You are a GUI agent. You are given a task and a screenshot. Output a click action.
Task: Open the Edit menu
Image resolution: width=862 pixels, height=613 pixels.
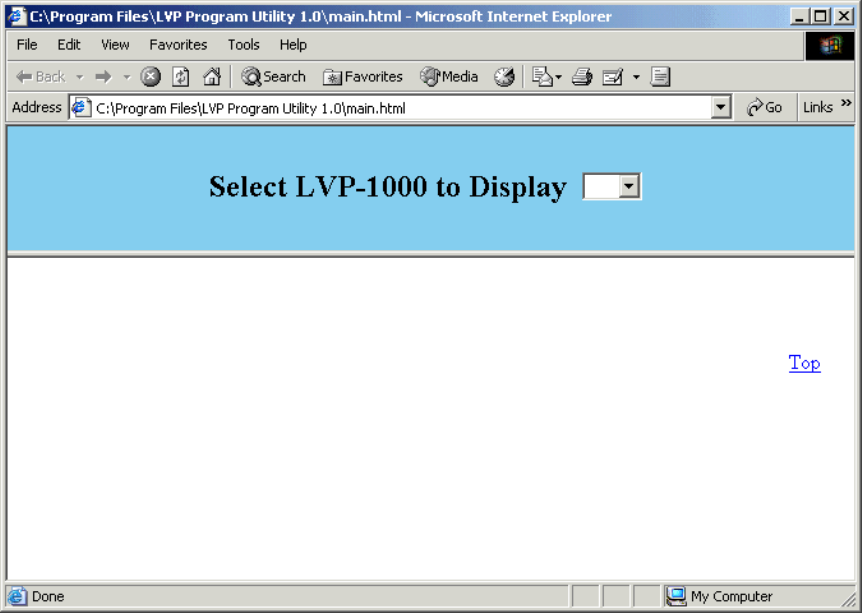(69, 45)
